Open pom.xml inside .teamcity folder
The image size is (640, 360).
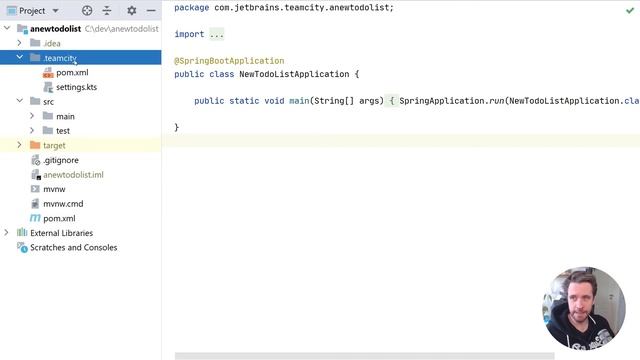(72, 73)
